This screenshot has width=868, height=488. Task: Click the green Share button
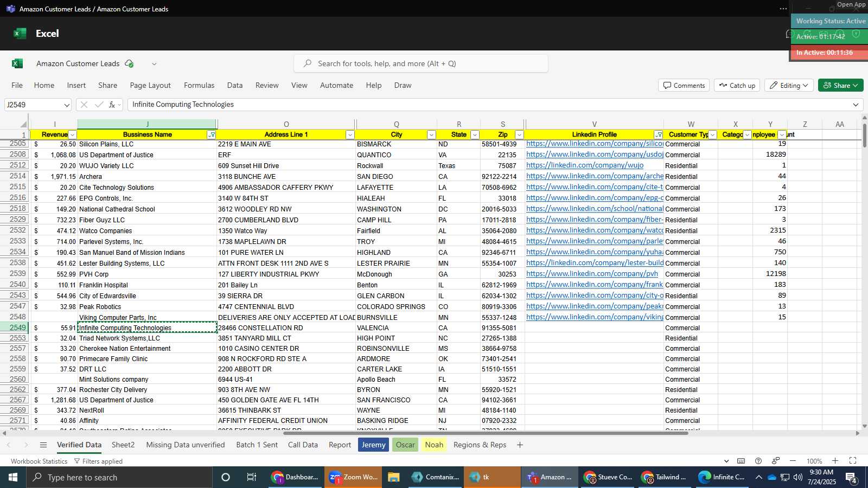tap(840, 86)
